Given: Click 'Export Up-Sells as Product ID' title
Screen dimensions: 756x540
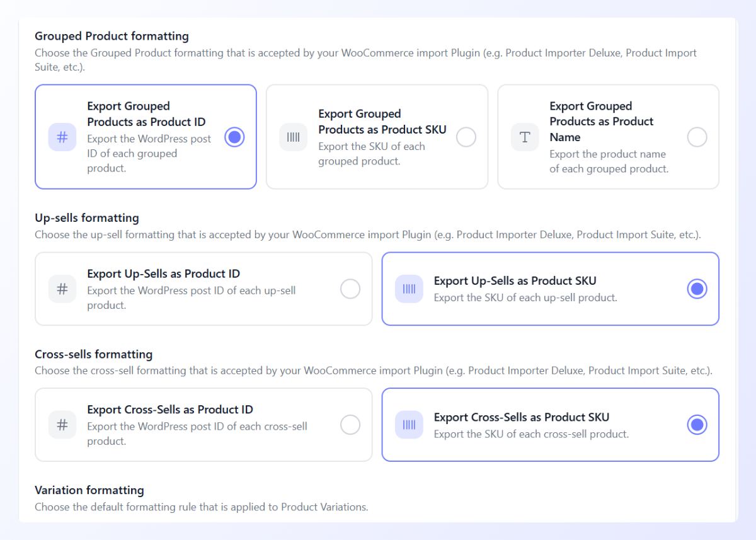Looking at the screenshot, I should pos(163,274).
